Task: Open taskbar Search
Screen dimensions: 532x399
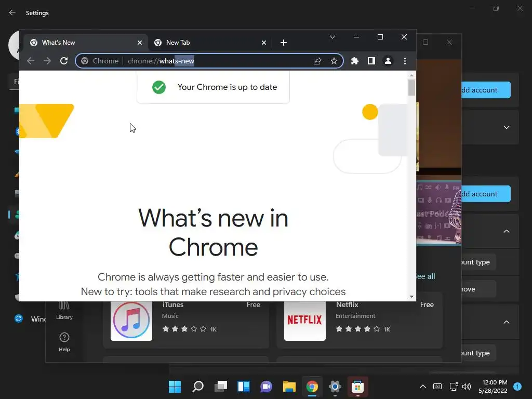Action: (x=198, y=387)
